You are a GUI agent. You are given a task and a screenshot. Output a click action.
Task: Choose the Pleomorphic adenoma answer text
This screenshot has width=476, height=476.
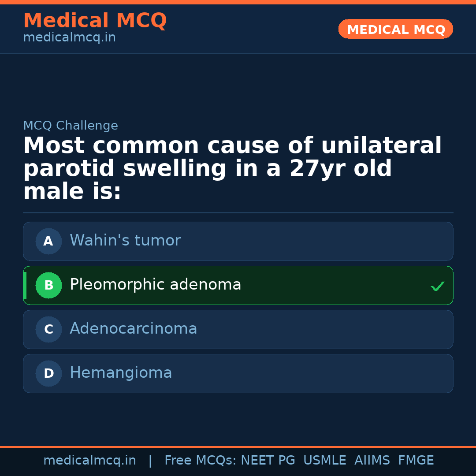155,285
